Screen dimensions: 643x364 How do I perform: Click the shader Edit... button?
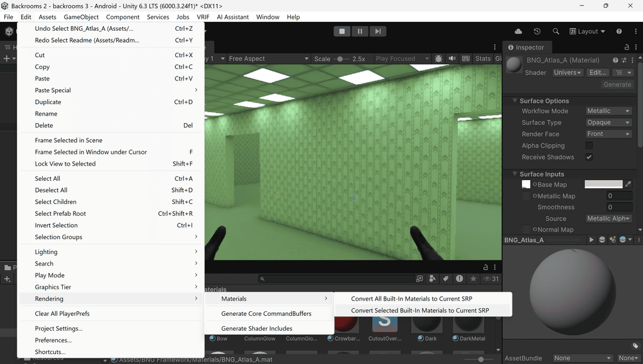(x=598, y=73)
